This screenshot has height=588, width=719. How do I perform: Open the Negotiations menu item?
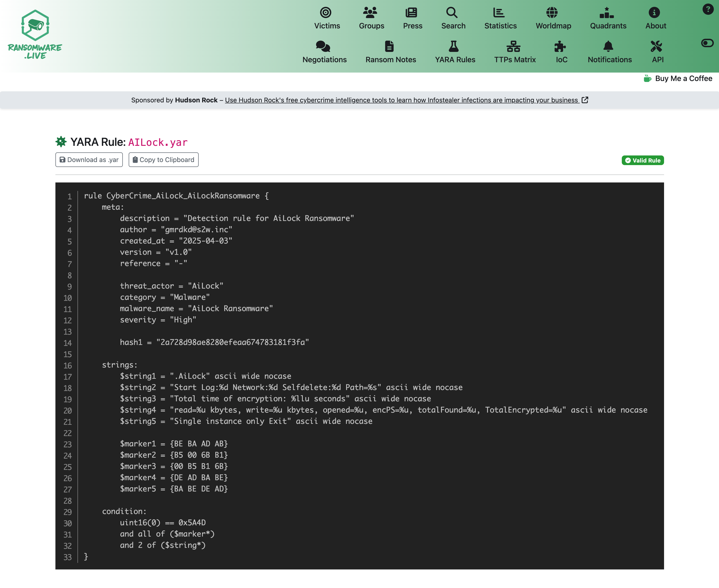(x=324, y=60)
